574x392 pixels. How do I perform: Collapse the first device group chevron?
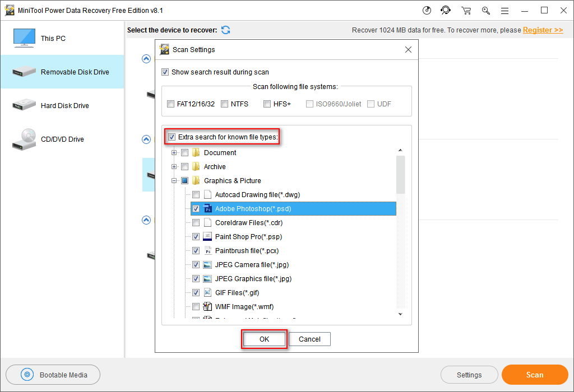(146, 58)
